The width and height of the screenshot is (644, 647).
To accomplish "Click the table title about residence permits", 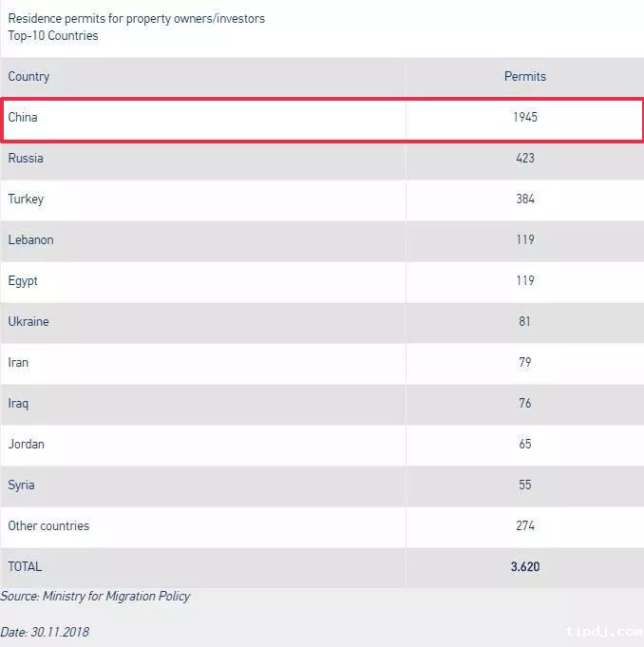I will (x=137, y=18).
